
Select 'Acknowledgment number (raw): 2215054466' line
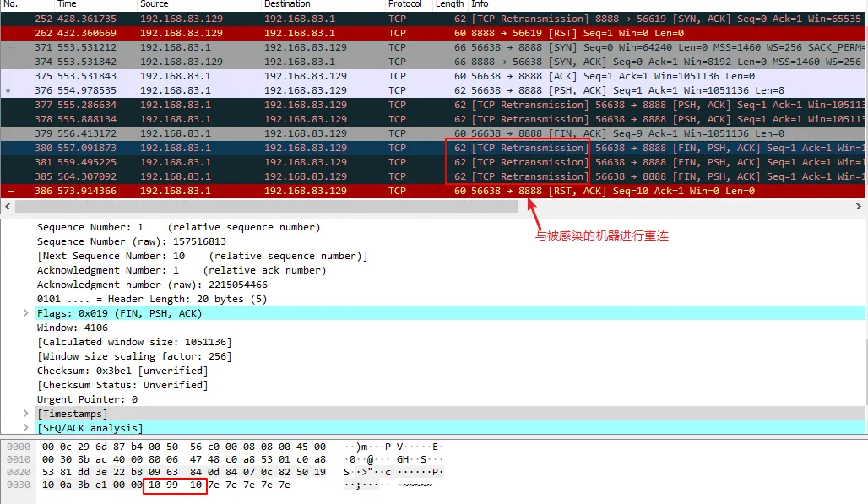(152, 285)
